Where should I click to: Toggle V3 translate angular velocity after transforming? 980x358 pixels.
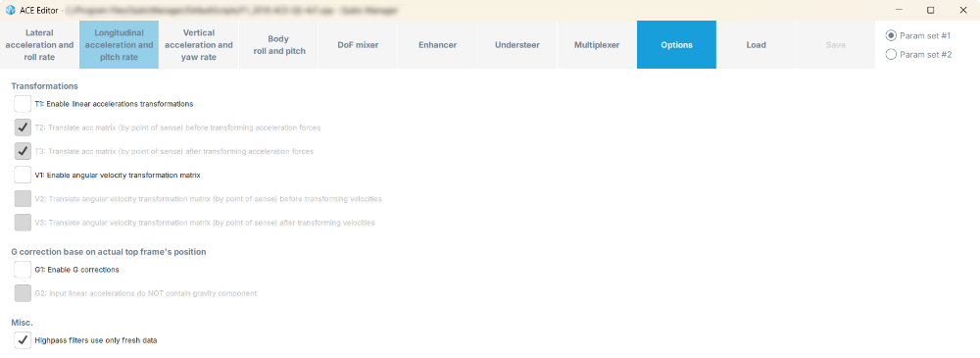tap(23, 223)
